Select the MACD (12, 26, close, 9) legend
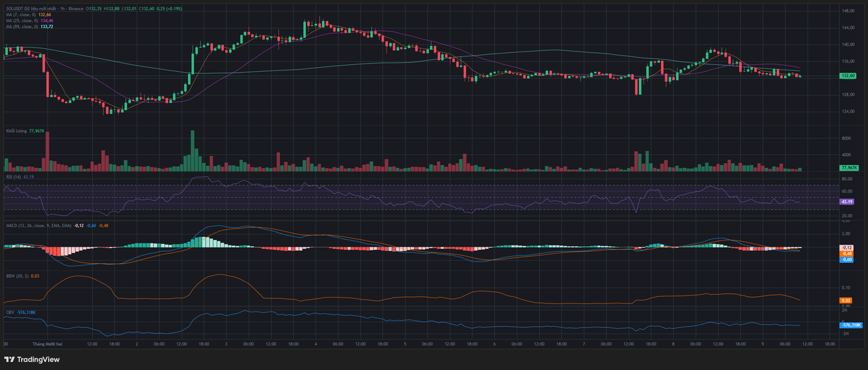 [38, 226]
